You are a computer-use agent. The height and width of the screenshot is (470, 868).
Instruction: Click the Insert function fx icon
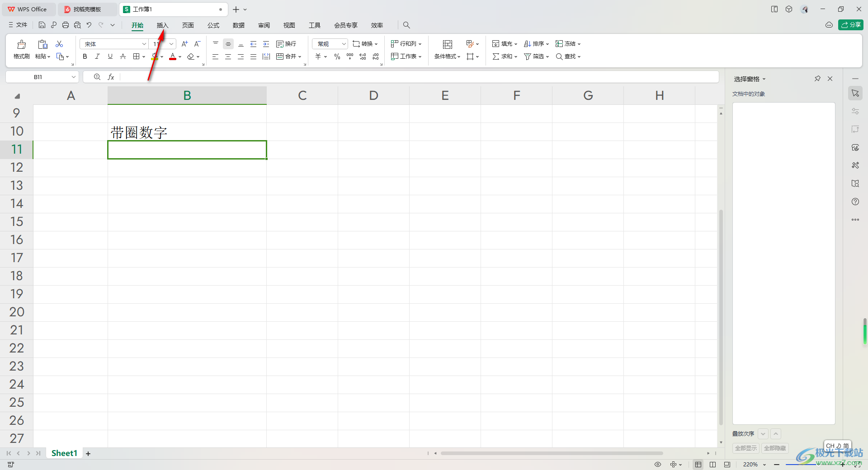pyautogui.click(x=111, y=77)
